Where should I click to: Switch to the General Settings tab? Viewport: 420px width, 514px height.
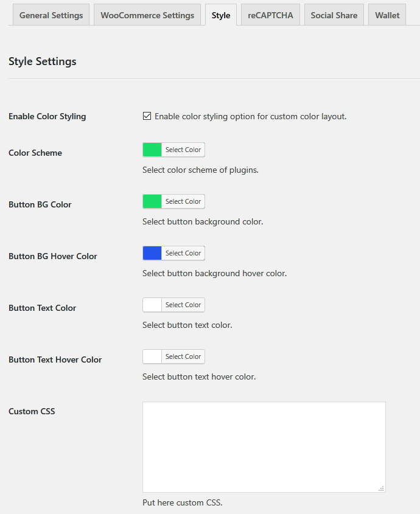pyautogui.click(x=51, y=15)
